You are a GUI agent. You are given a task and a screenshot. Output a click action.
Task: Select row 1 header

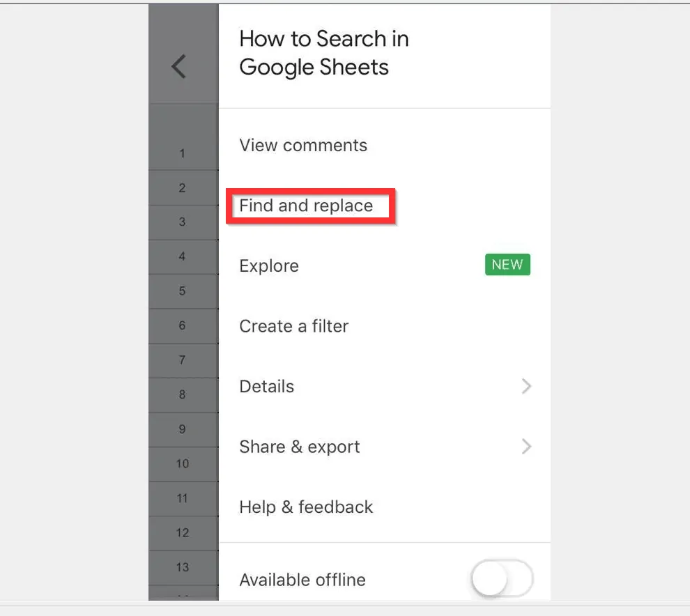(x=183, y=153)
